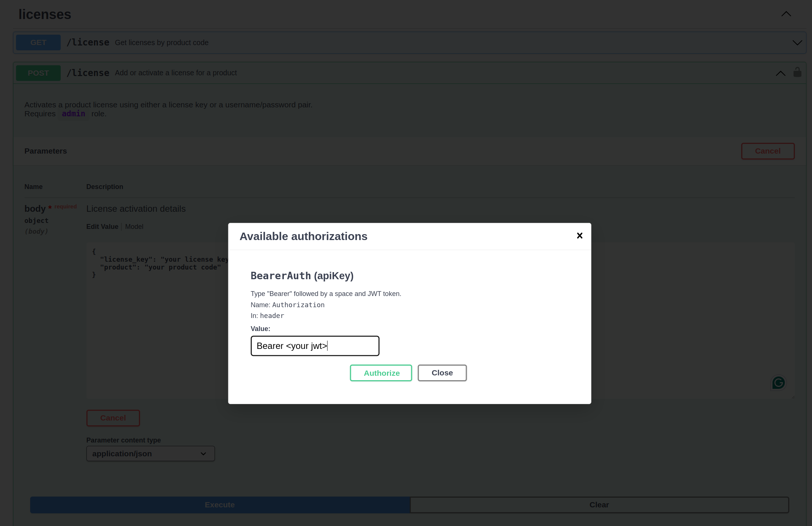The height and width of the screenshot is (526, 812).
Task: Close authorizations dialog with X icon
Action: tap(580, 236)
